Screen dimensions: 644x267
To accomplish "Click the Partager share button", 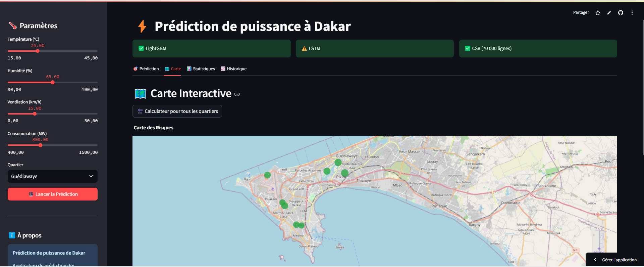I will [x=581, y=12].
